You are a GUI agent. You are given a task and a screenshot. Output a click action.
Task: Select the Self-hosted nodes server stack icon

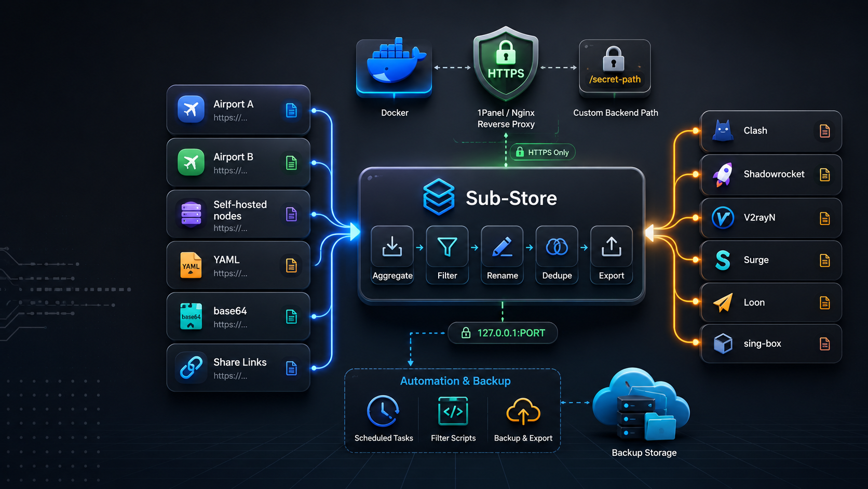191,214
